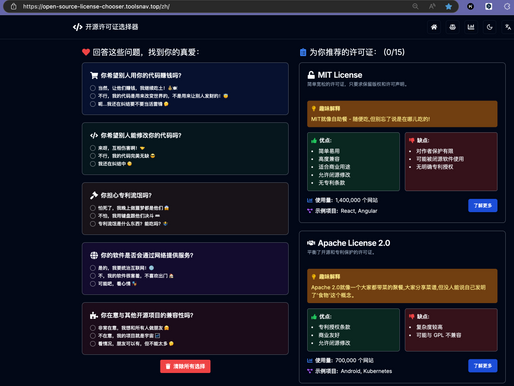Click the shopping cart icon on money question
The width and height of the screenshot is (514, 386).
click(94, 75)
